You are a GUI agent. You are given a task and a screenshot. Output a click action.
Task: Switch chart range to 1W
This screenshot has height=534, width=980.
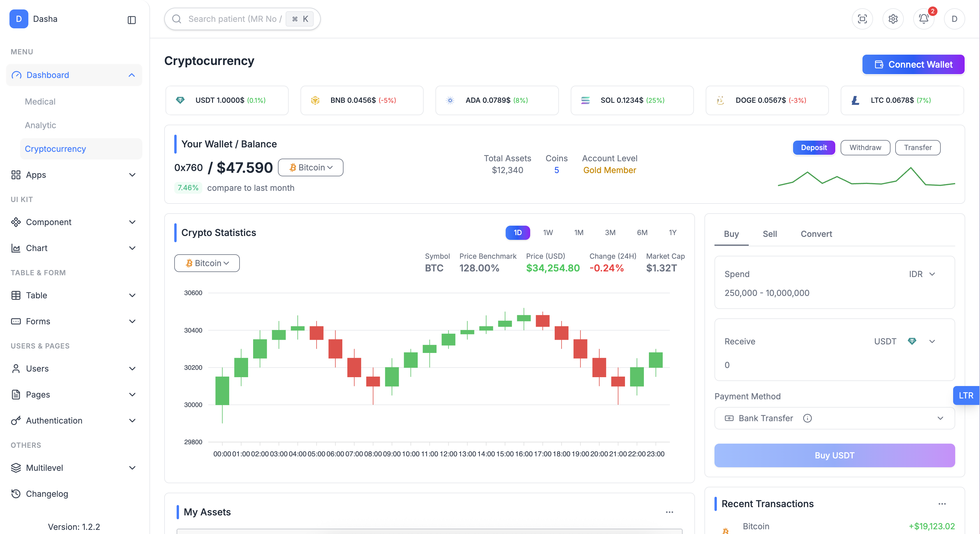click(548, 233)
